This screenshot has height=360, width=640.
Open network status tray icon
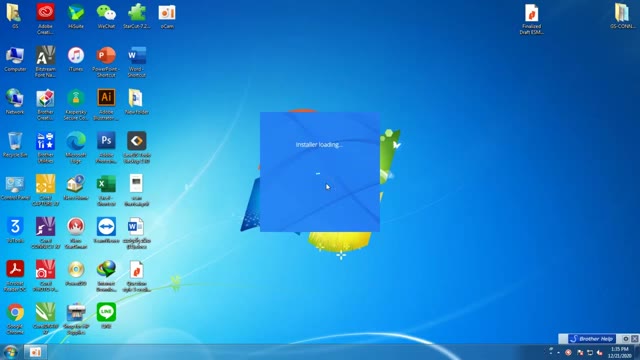[x=590, y=352]
